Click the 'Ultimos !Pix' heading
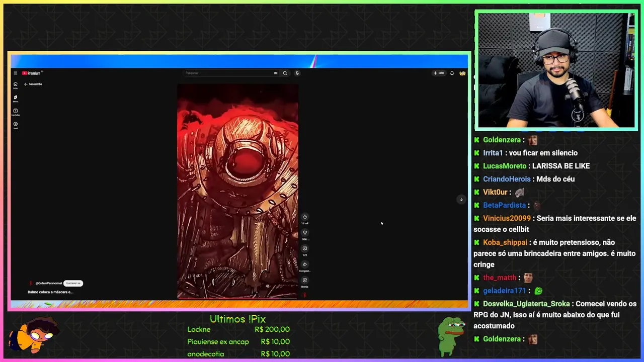 point(237,319)
